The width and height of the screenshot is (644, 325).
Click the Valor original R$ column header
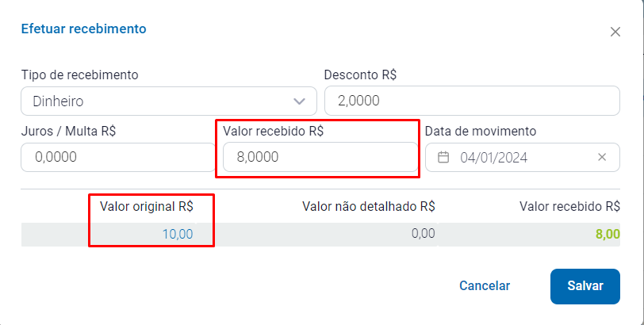pos(146,206)
